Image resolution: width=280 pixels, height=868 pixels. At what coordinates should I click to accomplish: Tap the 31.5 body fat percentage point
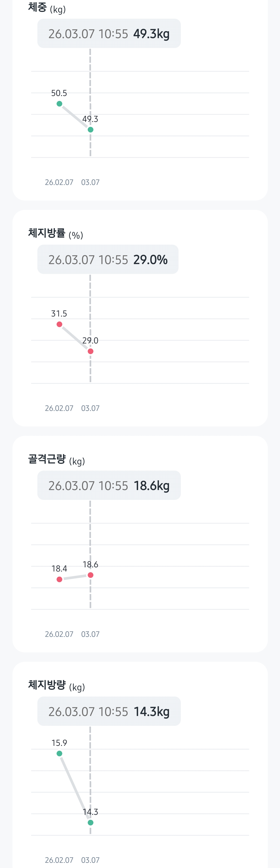59,325
